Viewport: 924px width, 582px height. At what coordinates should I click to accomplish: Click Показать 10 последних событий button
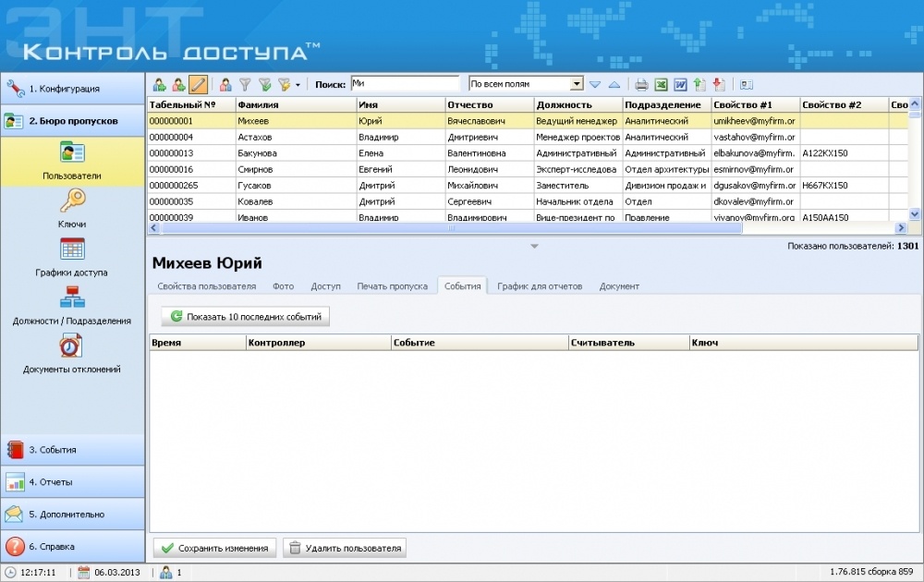pyautogui.click(x=245, y=317)
